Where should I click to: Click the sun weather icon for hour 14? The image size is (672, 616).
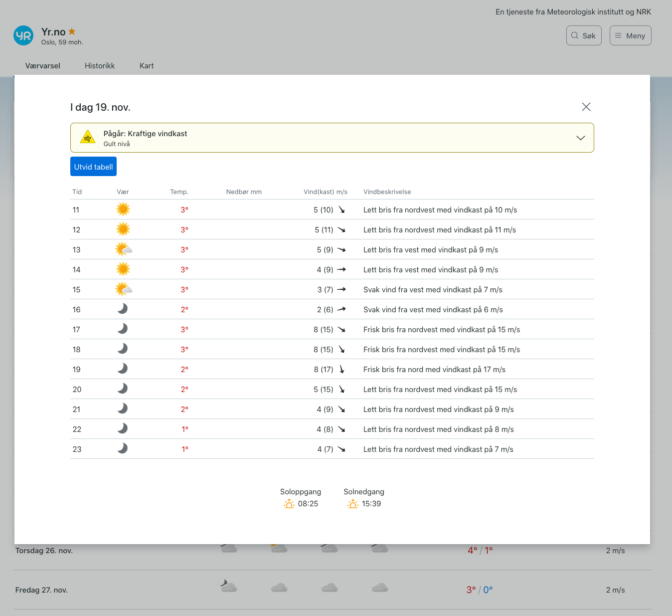(x=123, y=269)
